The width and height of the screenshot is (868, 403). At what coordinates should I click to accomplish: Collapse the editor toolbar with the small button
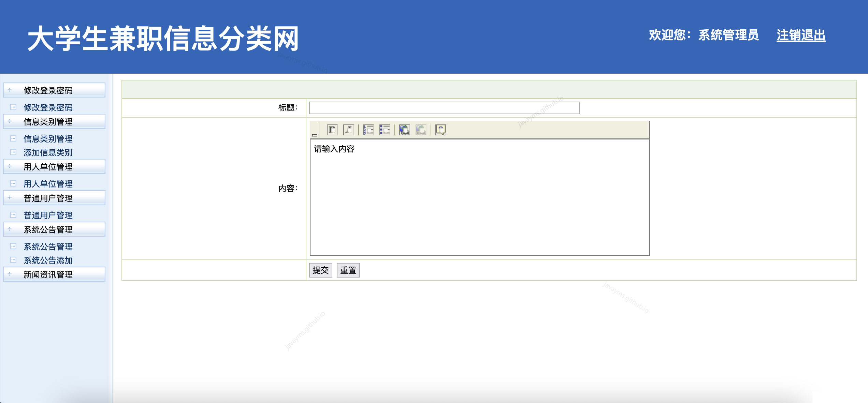pos(314,135)
